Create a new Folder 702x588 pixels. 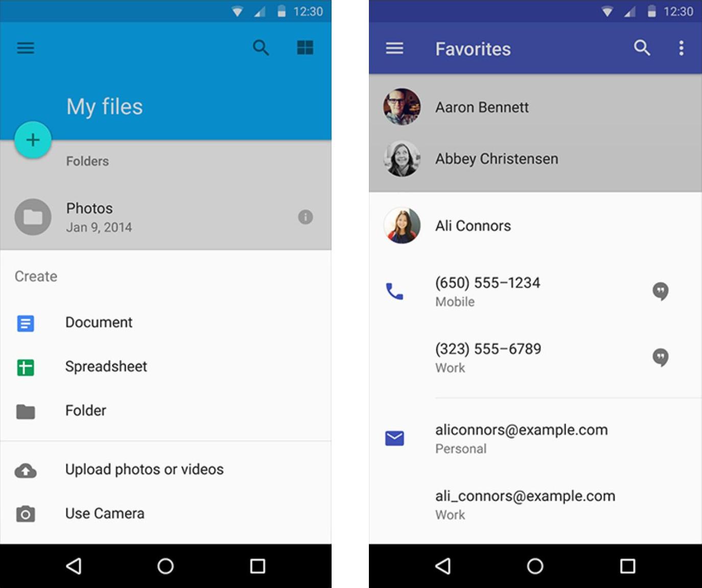tap(85, 411)
